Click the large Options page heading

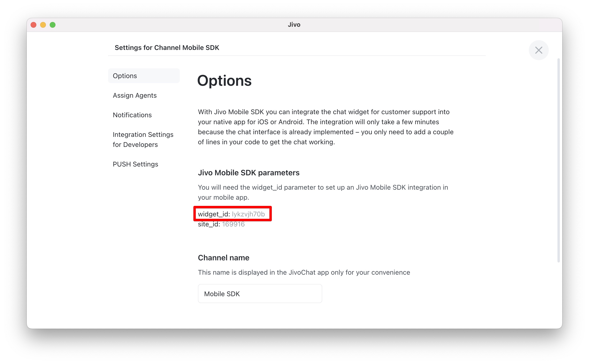[x=224, y=80]
